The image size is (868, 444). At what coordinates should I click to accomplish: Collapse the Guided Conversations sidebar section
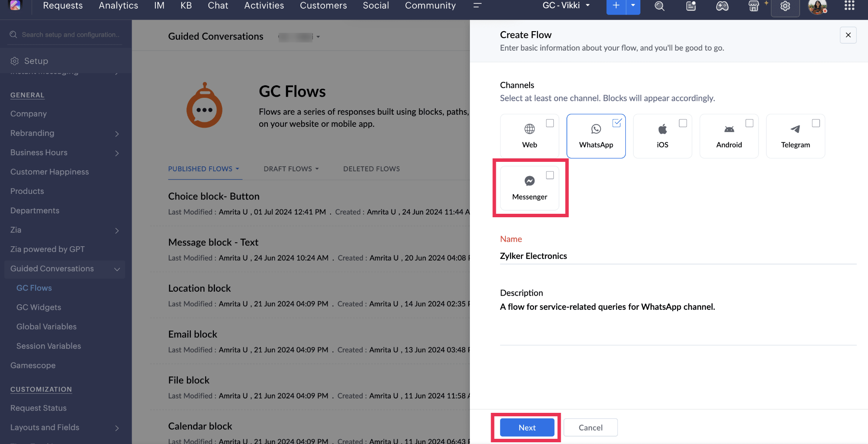pos(117,269)
